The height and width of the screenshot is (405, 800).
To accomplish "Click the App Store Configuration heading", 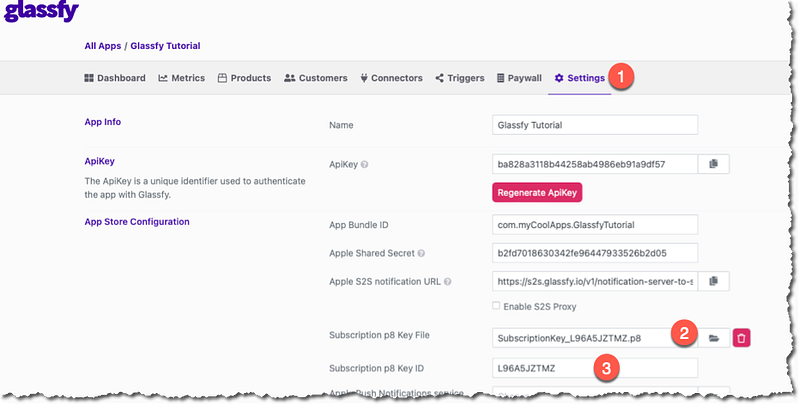I will (137, 222).
